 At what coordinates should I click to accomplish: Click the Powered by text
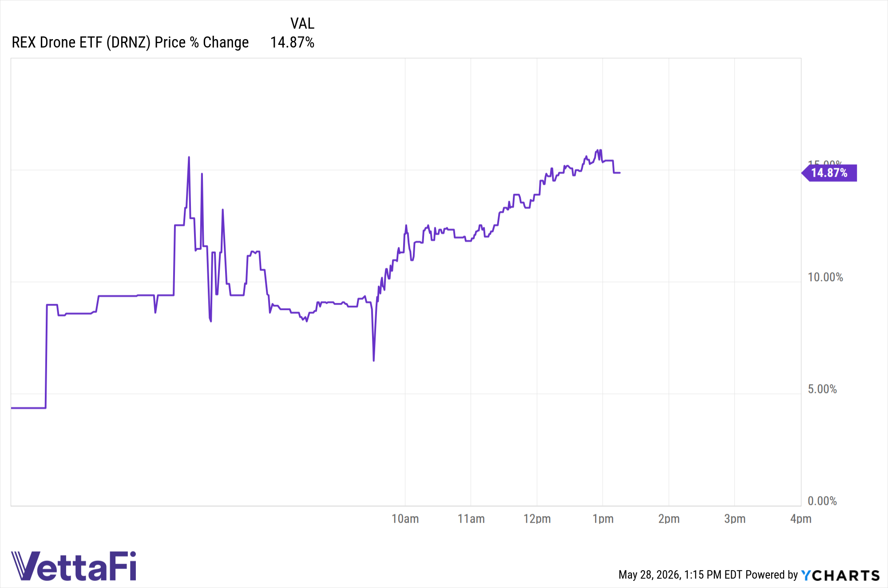[x=772, y=575]
